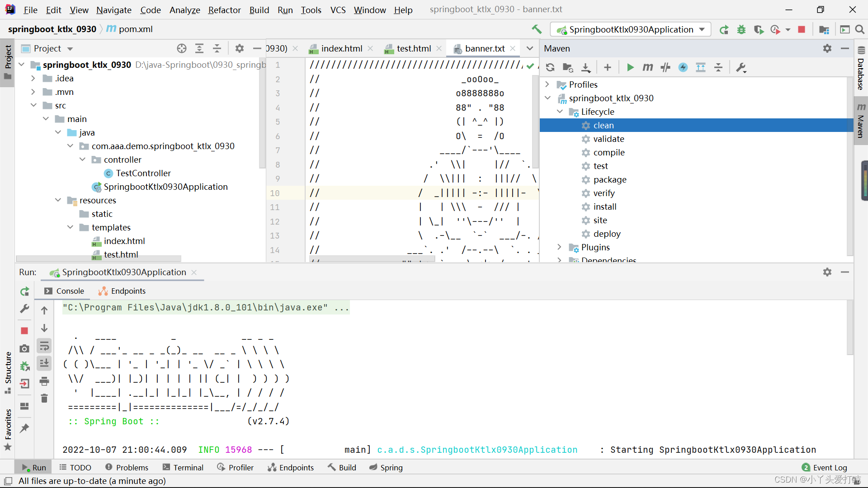Open Terminal tool window

click(x=183, y=468)
